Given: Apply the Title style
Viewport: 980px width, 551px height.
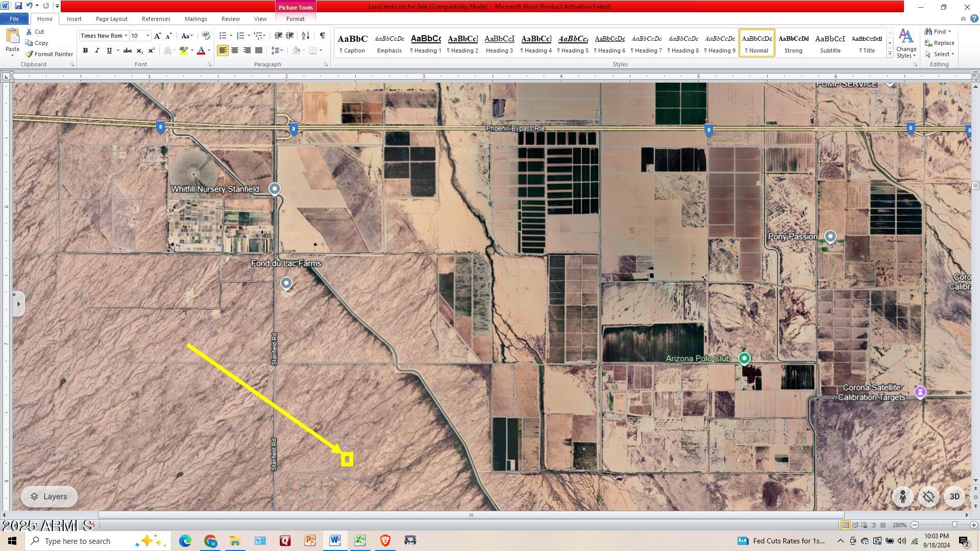Looking at the screenshot, I should tap(867, 43).
